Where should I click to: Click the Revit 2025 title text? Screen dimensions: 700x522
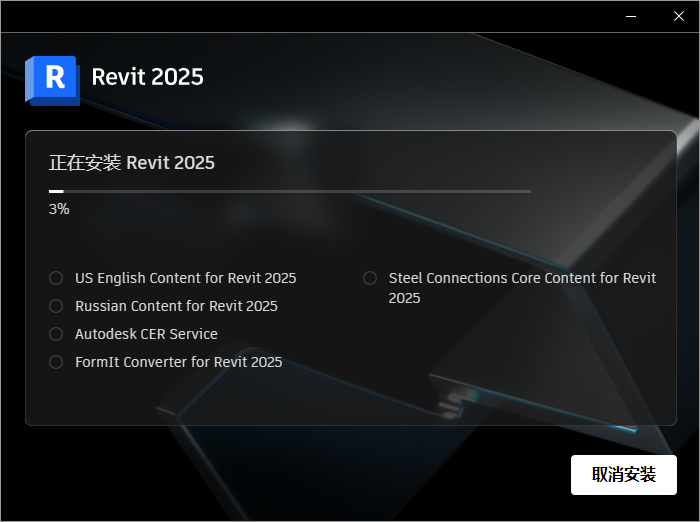click(x=147, y=77)
